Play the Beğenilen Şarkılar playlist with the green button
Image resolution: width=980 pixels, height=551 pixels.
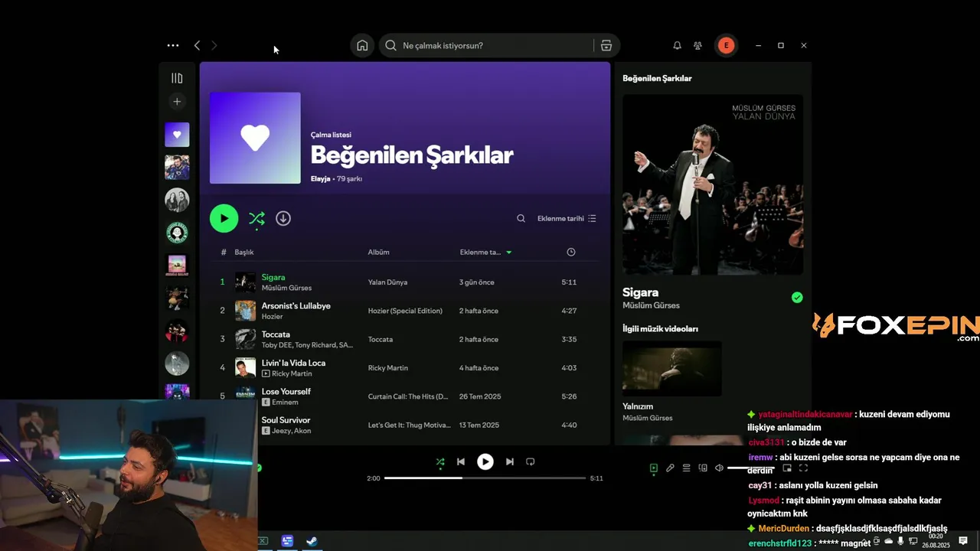(x=224, y=218)
